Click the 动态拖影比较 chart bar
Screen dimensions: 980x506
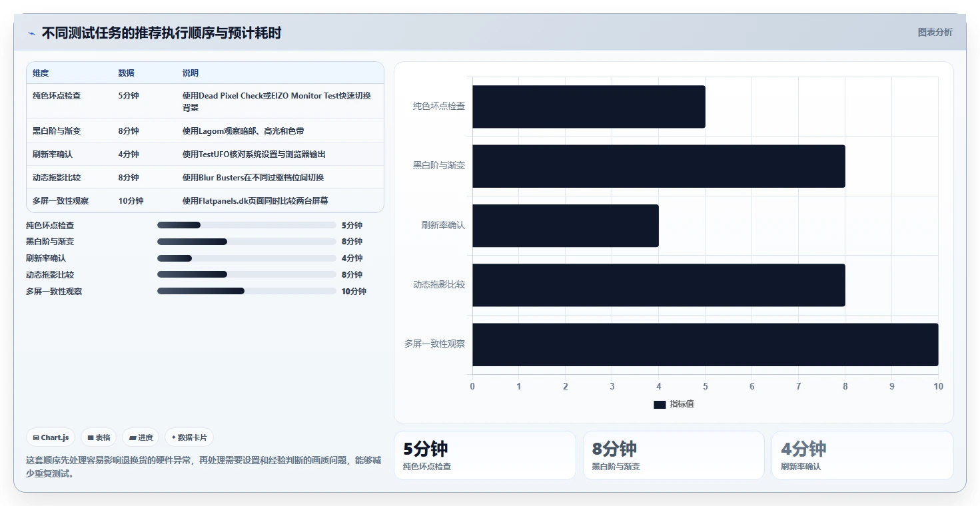coord(659,285)
